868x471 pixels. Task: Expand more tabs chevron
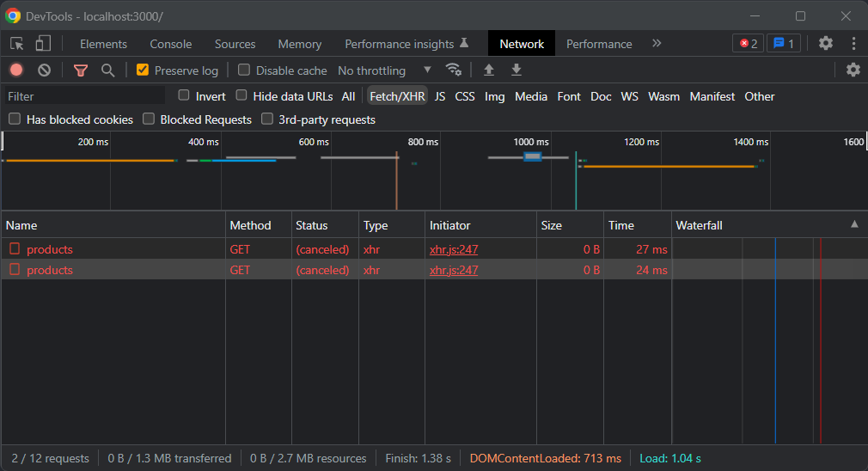click(x=657, y=43)
